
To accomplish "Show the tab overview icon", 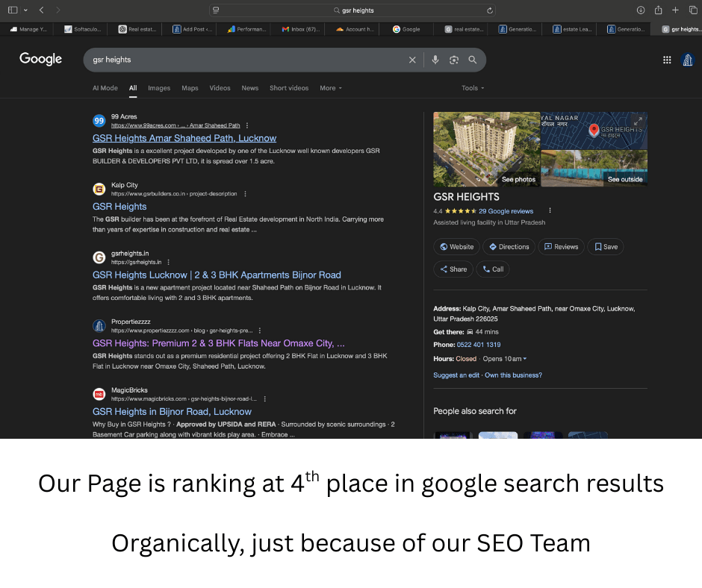I will click(x=692, y=10).
